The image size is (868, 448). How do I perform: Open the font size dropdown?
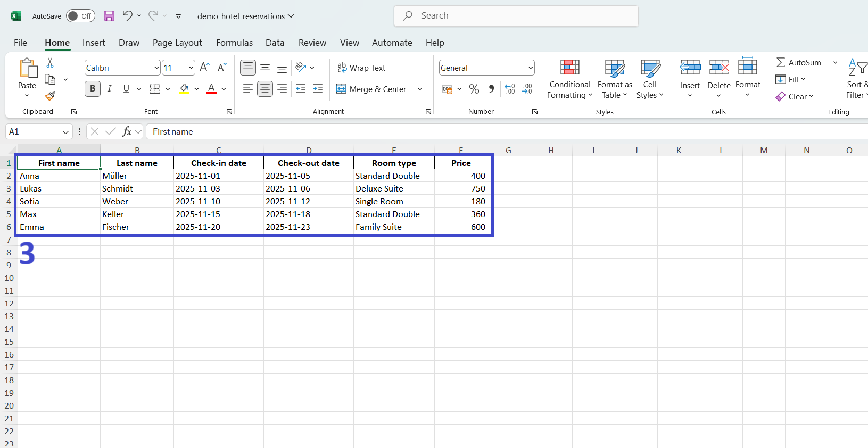pyautogui.click(x=191, y=68)
